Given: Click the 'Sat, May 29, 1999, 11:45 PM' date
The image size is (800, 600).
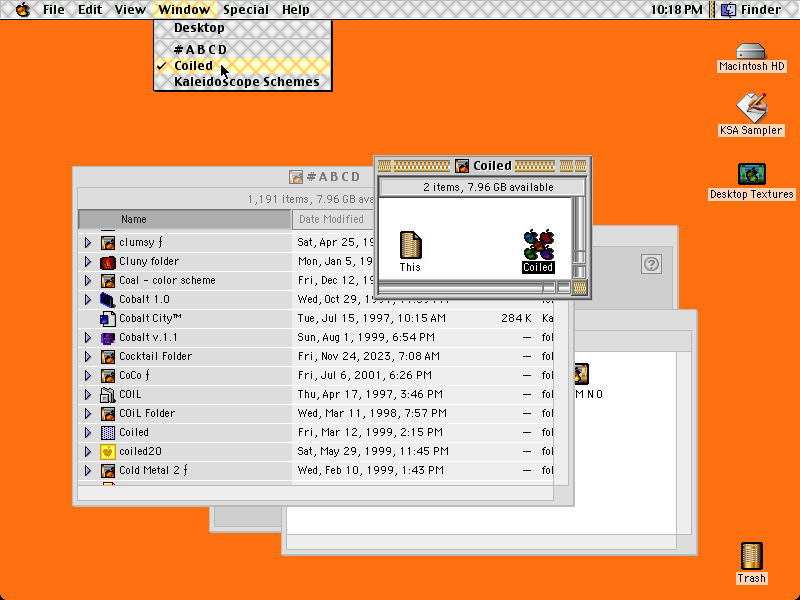Looking at the screenshot, I should (x=373, y=452).
